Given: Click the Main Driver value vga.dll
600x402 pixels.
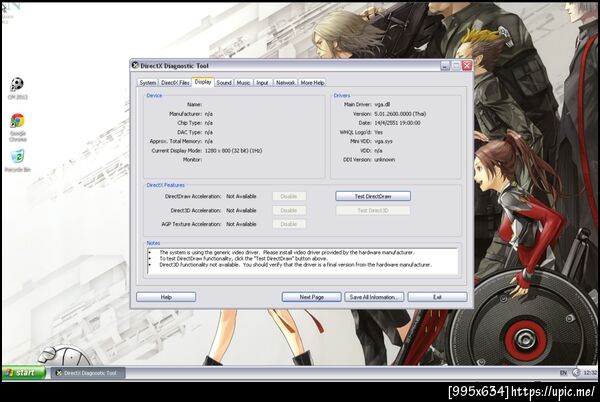Looking at the screenshot, I should pos(382,104).
